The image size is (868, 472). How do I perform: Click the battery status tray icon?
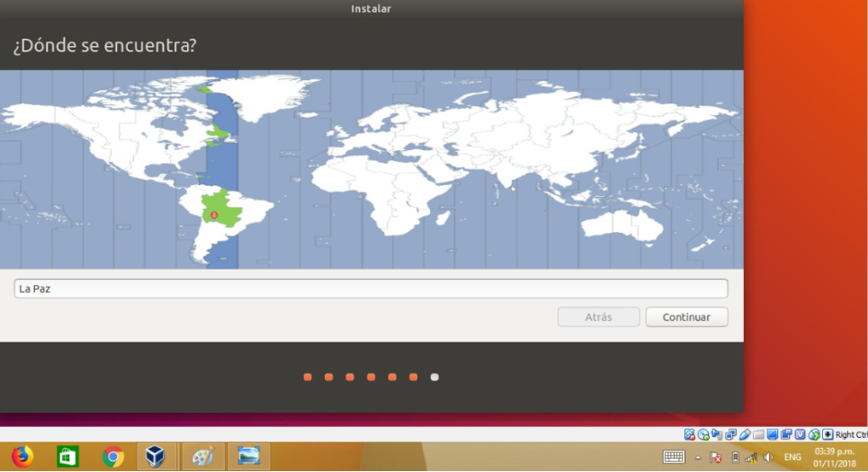(x=735, y=457)
